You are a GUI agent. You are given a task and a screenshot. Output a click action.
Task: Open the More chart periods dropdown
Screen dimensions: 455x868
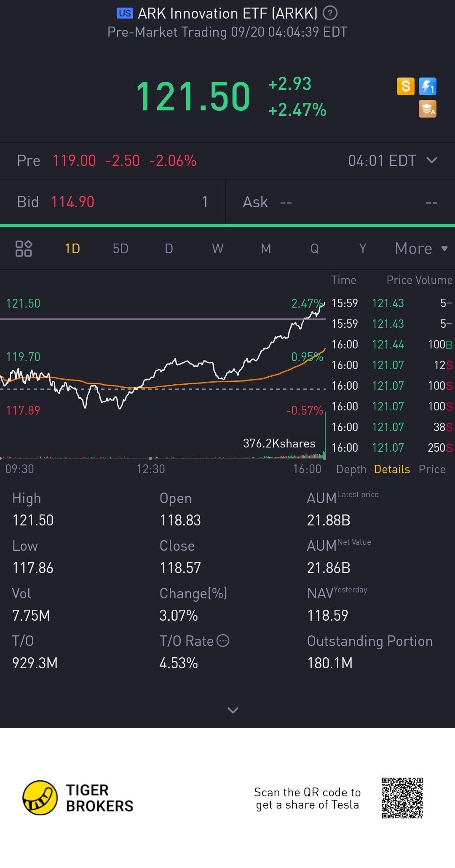click(421, 249)
